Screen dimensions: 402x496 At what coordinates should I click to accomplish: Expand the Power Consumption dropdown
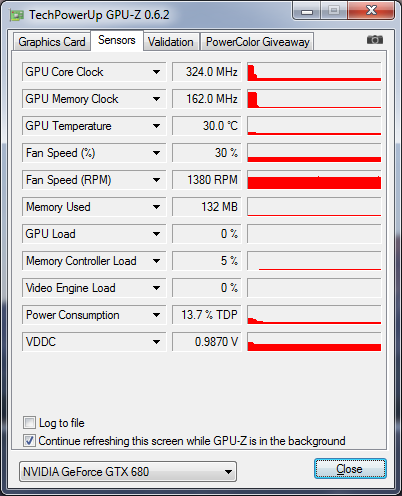point(156,315)
